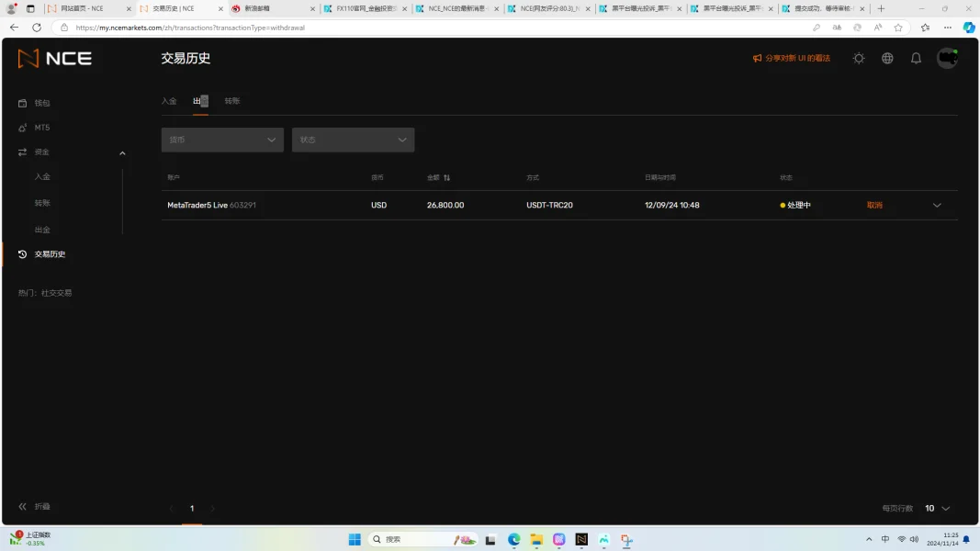The width and height of the screenshot is (980, 551).
Task: Click 分享对新 UI 的看法 feedback link
Action: tap(791, 58)
